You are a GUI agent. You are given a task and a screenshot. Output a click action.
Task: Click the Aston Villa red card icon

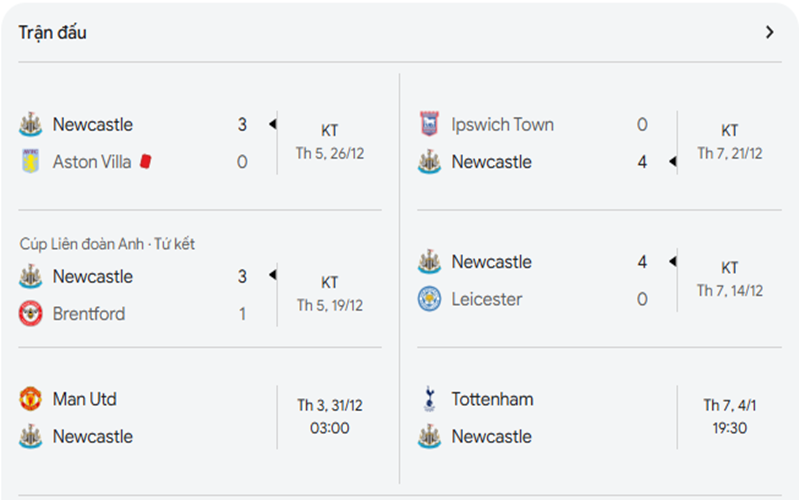click(146, 161)
